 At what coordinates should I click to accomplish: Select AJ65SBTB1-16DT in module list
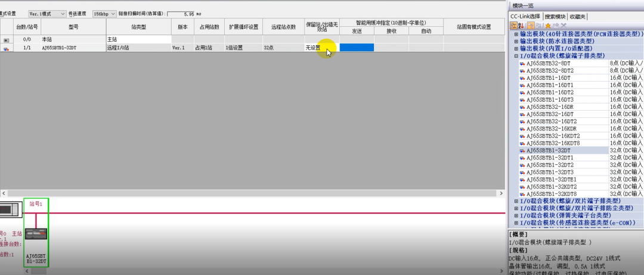[549, 78]
